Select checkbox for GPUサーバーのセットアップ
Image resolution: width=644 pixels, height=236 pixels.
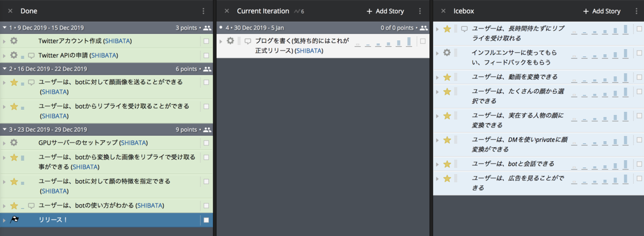point(206,142)
